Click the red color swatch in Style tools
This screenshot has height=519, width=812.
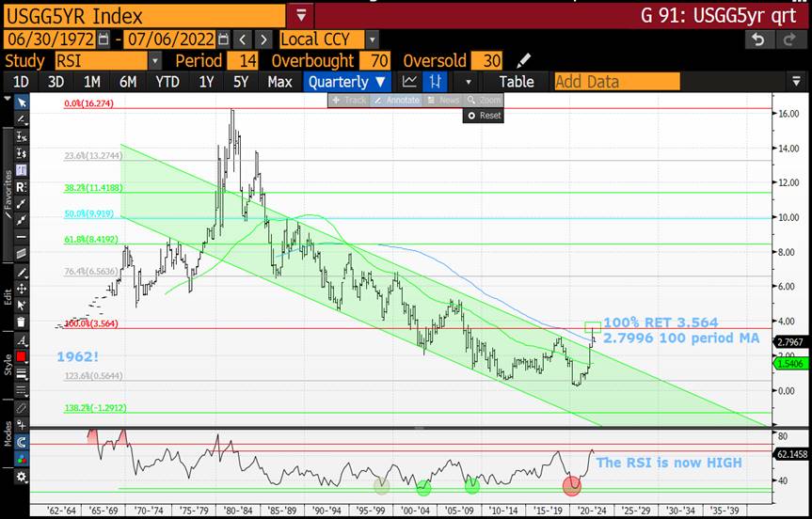click(21, 357)
